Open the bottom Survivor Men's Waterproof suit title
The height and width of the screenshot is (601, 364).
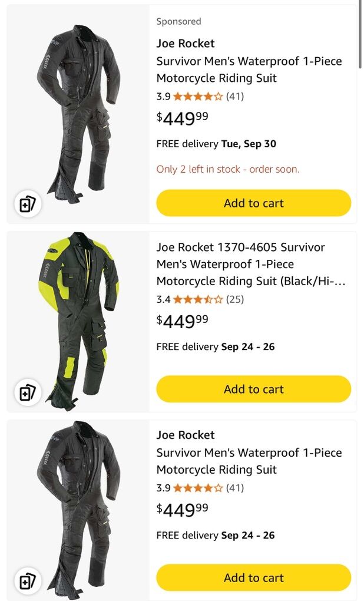click(249, 461)
